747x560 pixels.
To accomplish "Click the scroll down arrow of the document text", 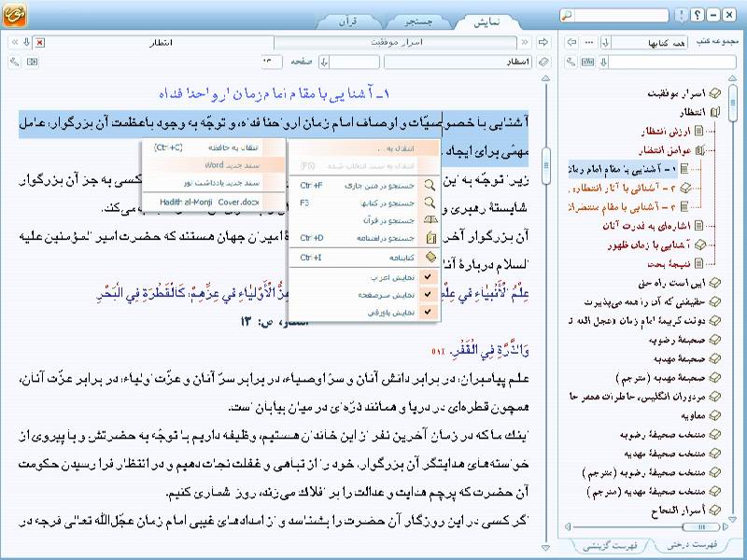I will 546,548.
